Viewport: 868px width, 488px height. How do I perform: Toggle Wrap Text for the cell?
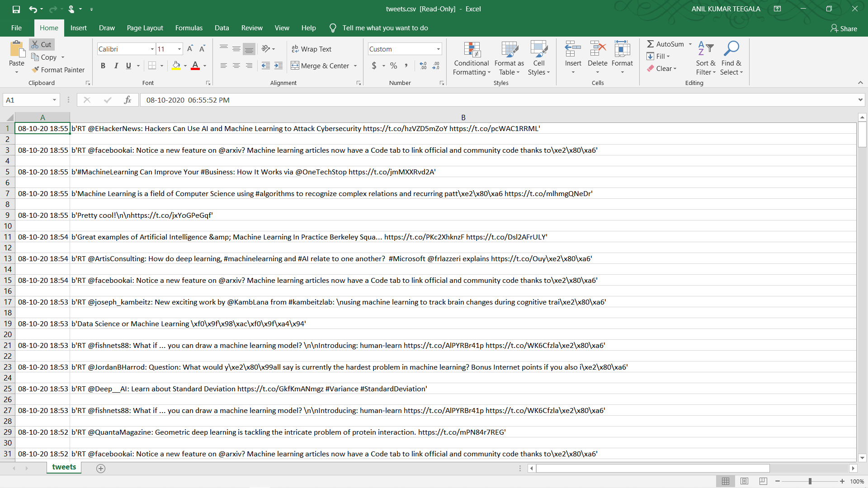[311, 49]
